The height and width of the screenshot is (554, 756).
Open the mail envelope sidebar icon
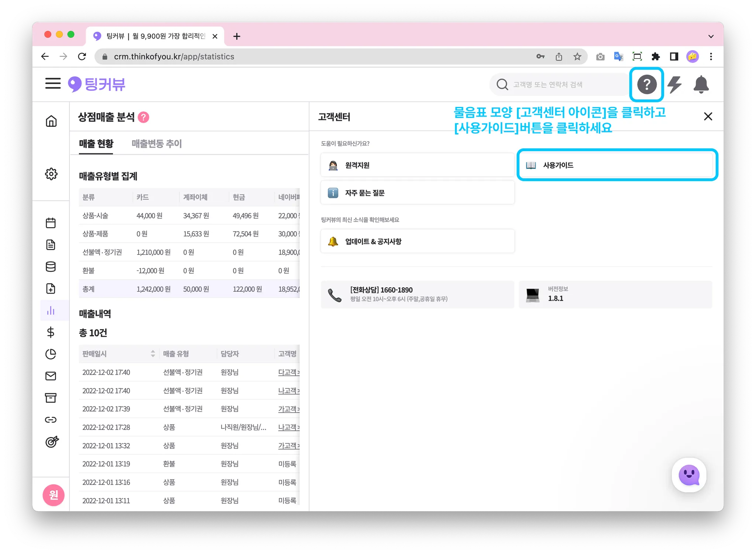pos(51,376)
